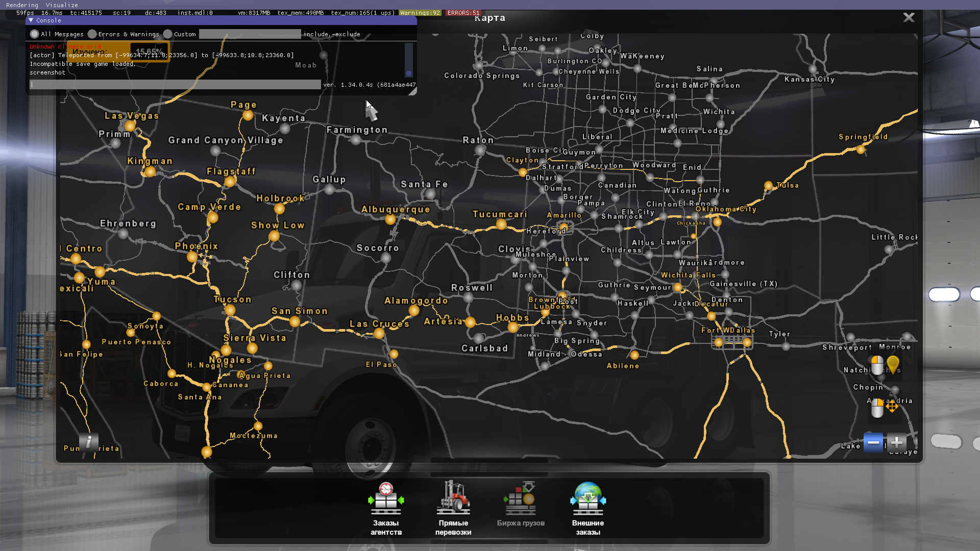Select the Show Low city marker

tap(274, 235)
